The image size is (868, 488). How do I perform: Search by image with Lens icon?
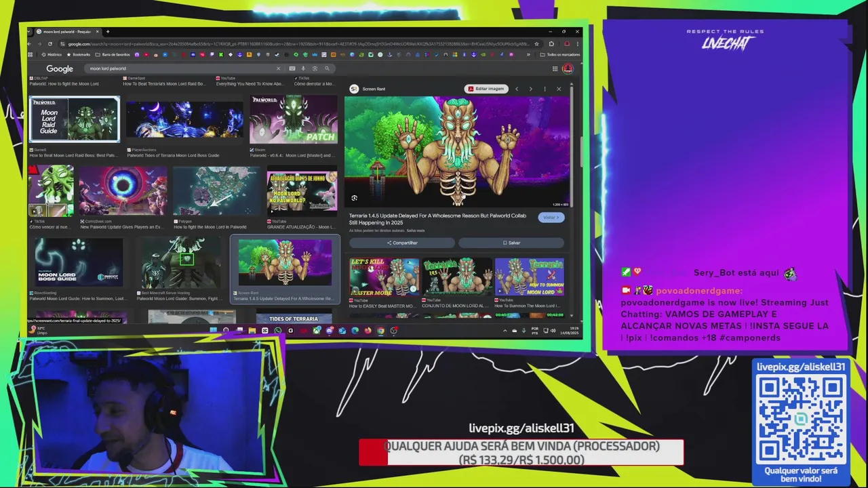pyautogui.click(x=315, y=68)
